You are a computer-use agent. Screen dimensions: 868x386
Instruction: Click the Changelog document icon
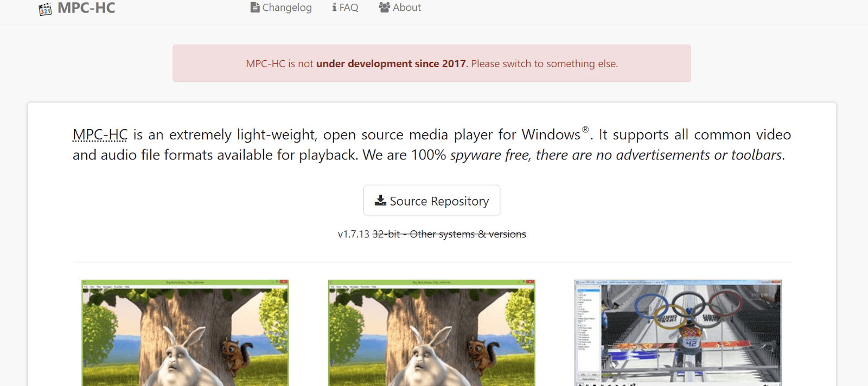coord(254,8)
